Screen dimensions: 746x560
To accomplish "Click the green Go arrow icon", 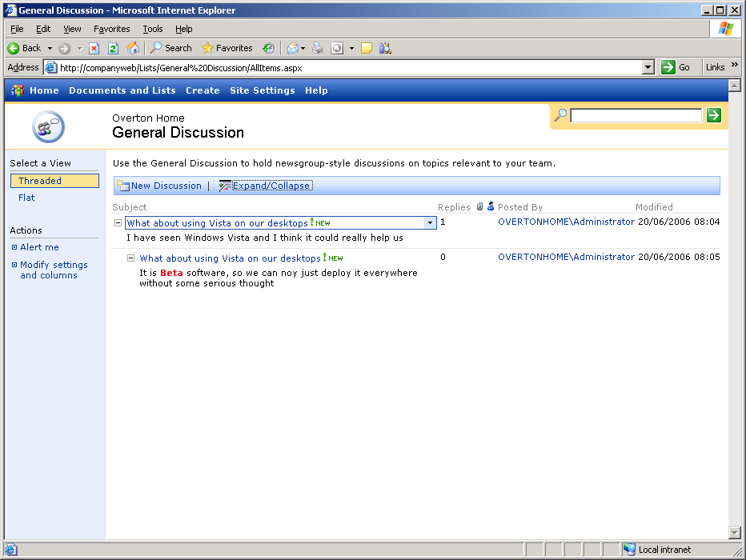I will 668,67.
